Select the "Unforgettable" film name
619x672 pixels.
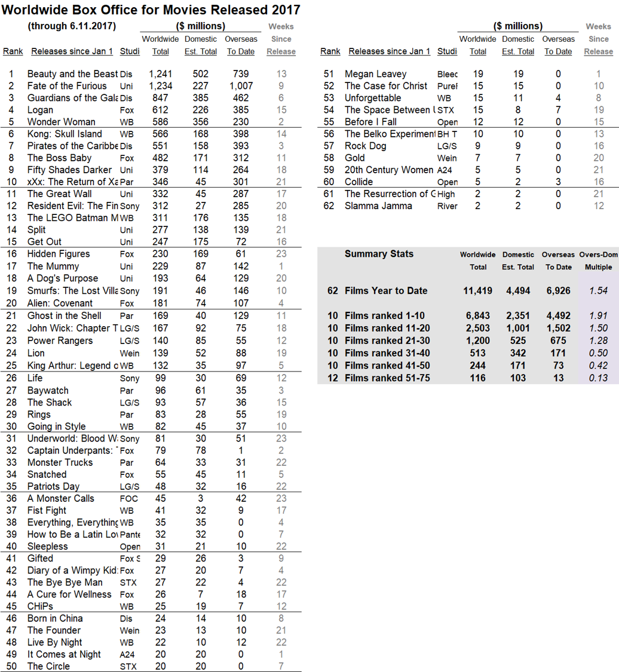tap(373, 98)
